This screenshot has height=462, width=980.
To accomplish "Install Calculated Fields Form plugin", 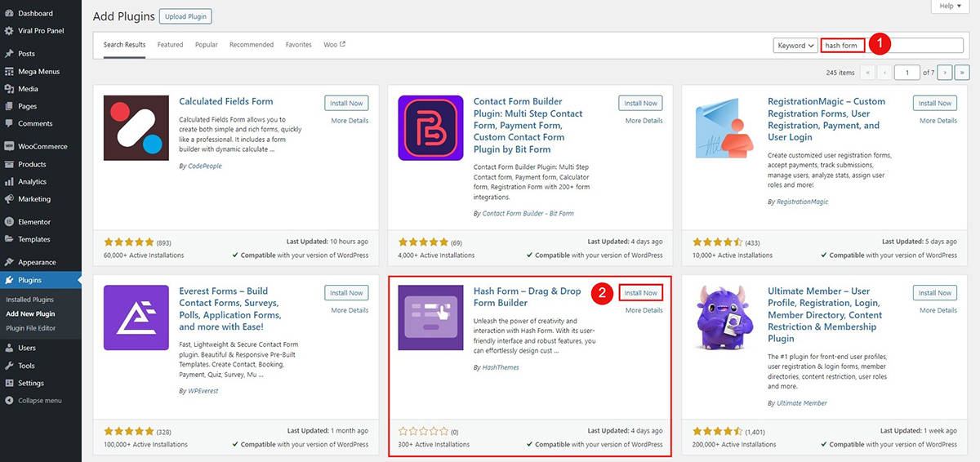I will coord(346,104).
